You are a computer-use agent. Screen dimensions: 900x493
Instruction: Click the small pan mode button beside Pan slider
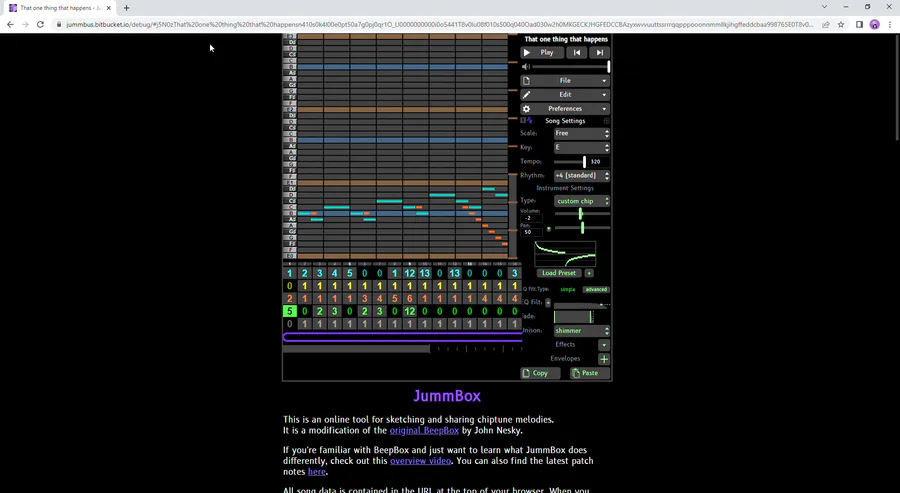click(549, 229)
